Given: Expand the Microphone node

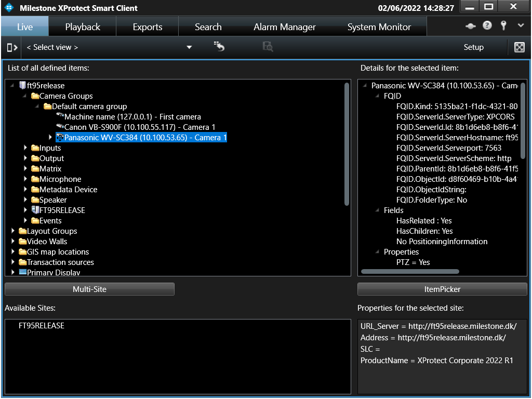Looking at the screenshot, I should [x=25, y=179].
